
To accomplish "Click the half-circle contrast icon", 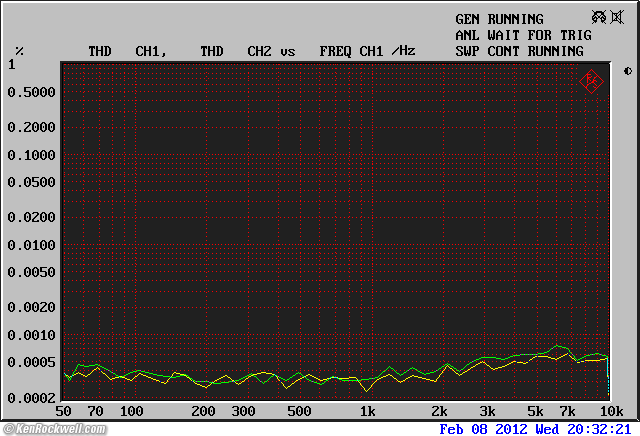I will click(627, 71).
